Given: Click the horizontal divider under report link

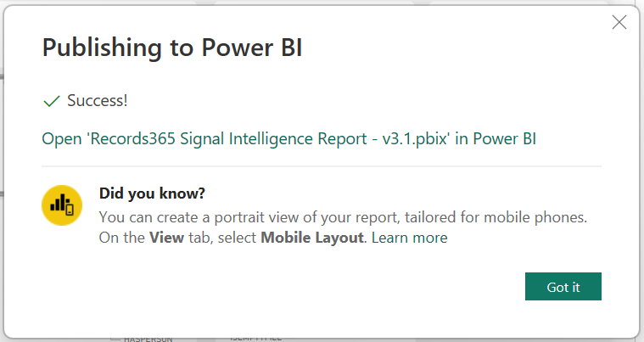Looking at the screenshot, I should click(322, 166).
